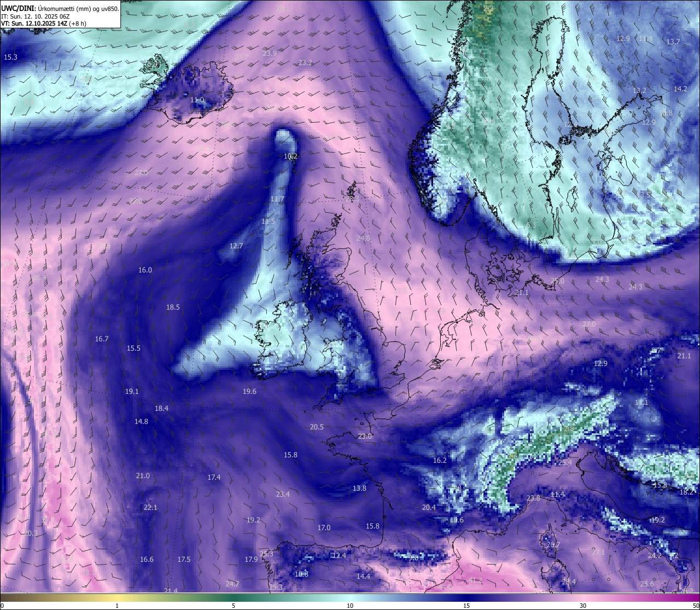Click the value 23.8 on the map

point(533,498)
